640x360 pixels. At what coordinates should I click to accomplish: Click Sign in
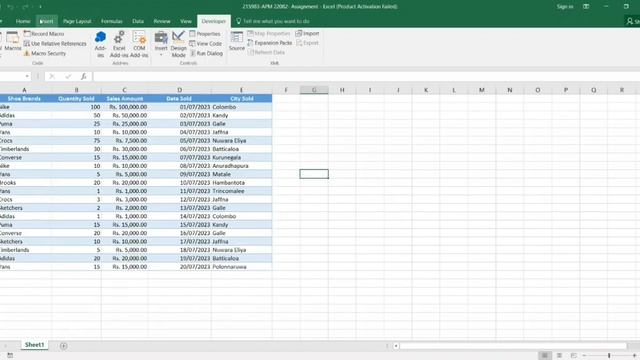tap(565, 7)
